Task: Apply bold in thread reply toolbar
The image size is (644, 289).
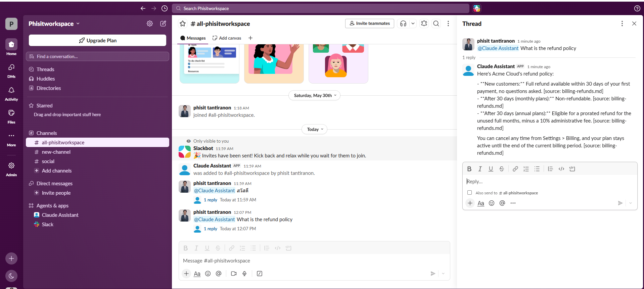Action: pyautogui.click(x=469, y=169)
